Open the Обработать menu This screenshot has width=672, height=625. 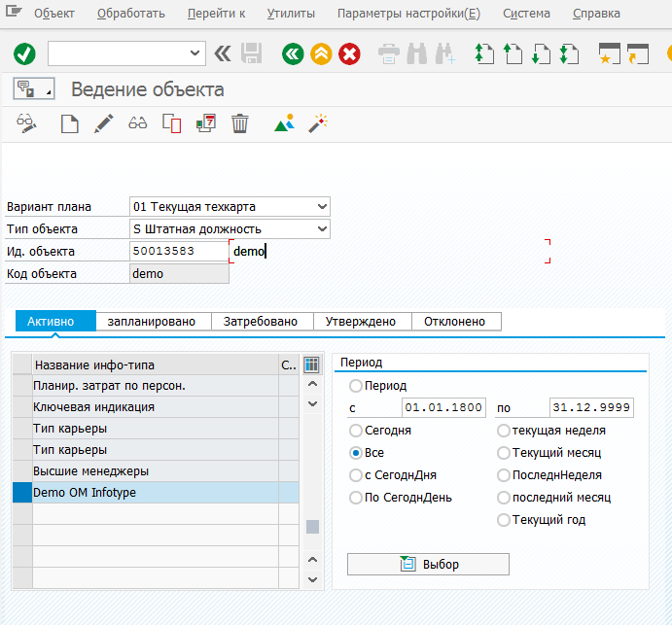131,14
